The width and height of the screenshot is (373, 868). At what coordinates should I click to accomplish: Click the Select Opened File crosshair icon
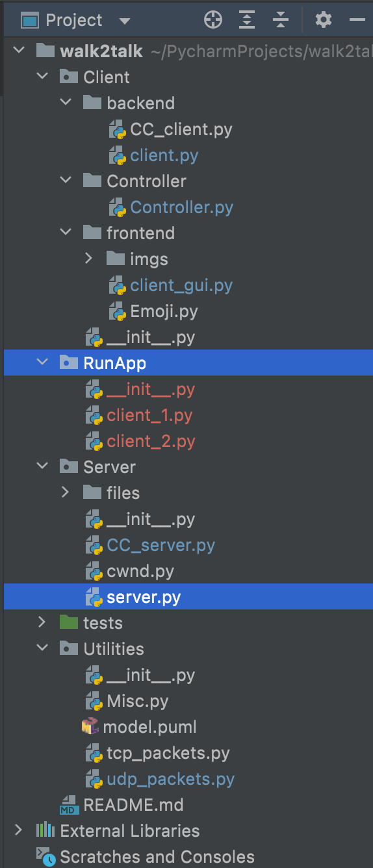213,20
